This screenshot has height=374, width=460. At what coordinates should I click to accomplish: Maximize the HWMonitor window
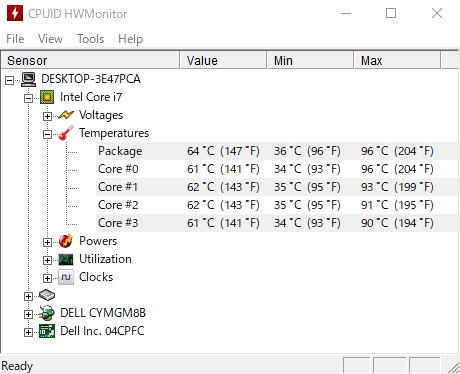[391, 13]
